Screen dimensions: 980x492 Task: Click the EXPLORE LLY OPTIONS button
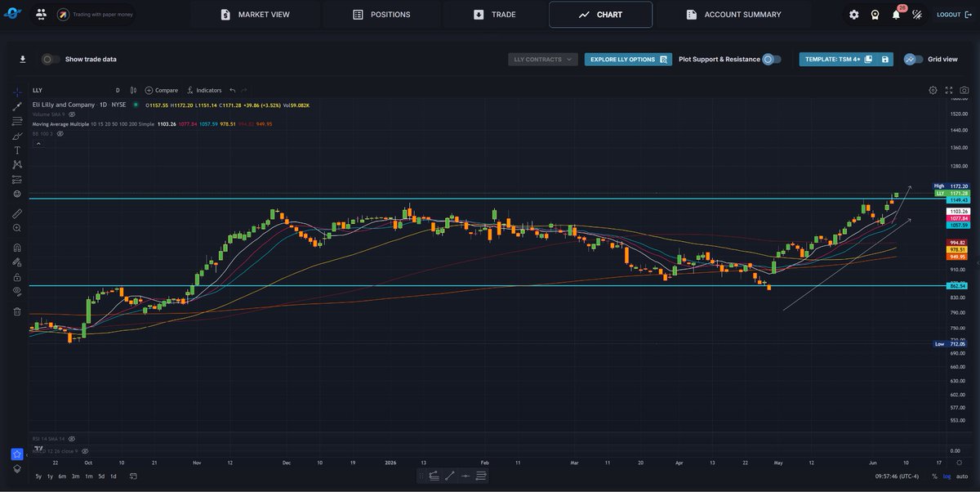[x=628, y=60]
